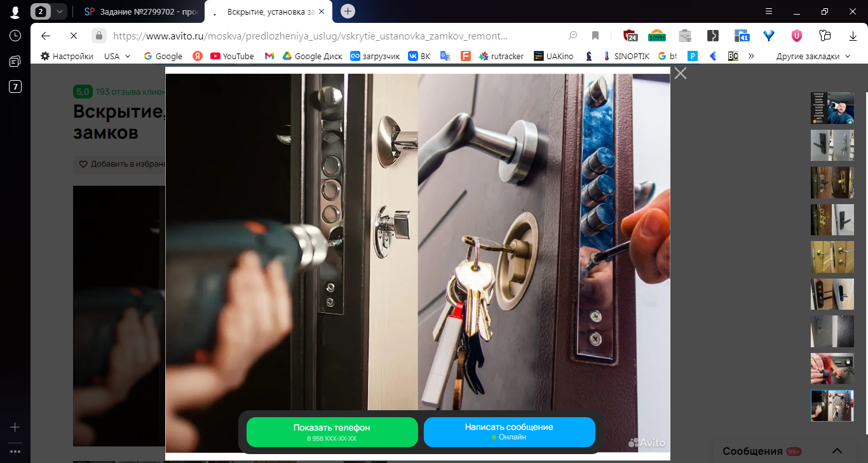Select the eighth thumbnail with hands and lock

pos(832,368)
